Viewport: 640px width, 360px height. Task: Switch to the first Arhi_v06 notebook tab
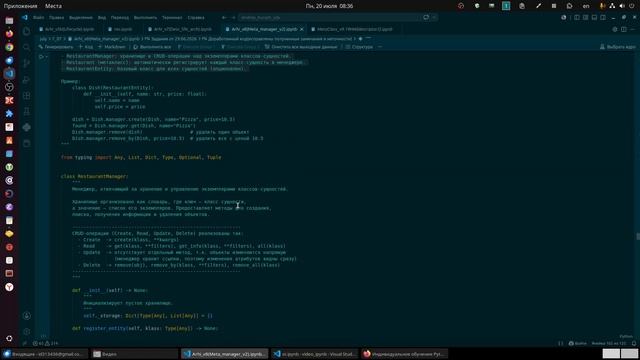click(69, 29)
